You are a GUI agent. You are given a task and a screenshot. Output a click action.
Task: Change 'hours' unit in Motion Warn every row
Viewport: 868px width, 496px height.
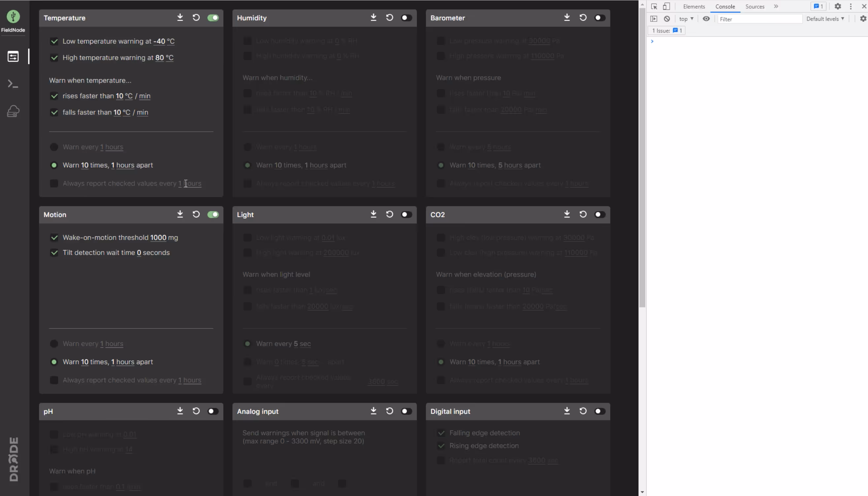114,344
